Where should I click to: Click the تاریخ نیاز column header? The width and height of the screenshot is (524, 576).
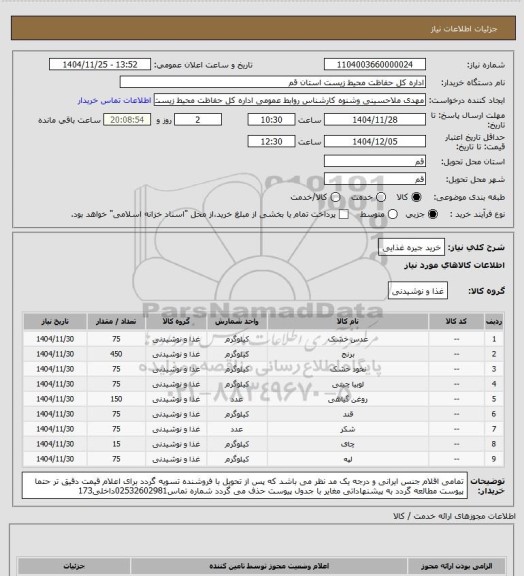point(55,321)
